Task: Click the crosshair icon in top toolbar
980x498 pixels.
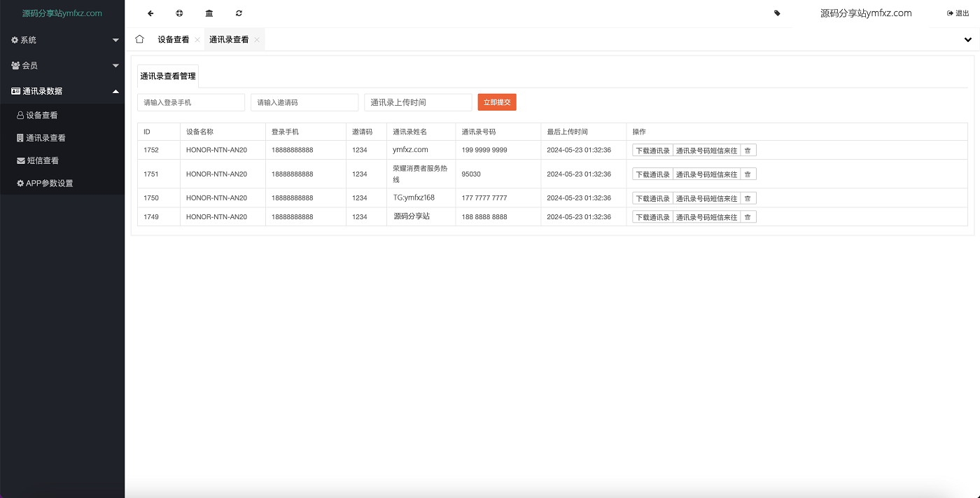Action: (179, 13)
